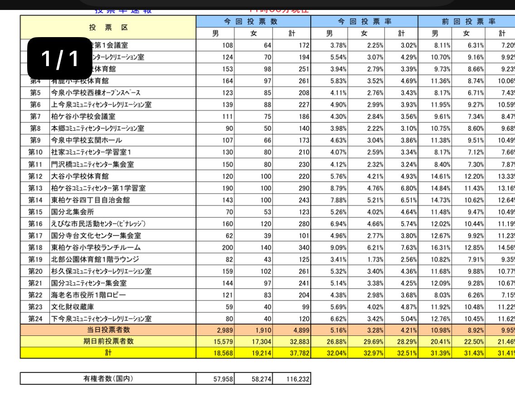The width and height of the screenshot is (515, 420).
Task: Click the 当日投票者数 row label
Action: [x=108, y=330]
